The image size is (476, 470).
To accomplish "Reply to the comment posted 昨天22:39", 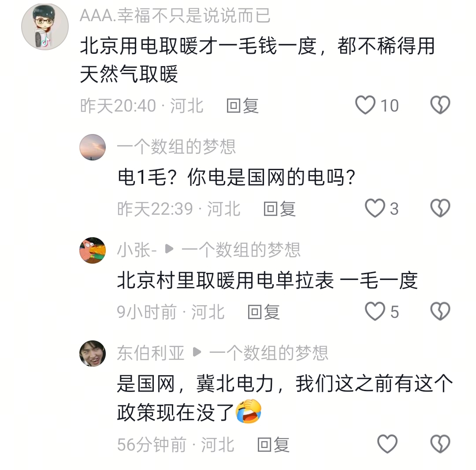I will [279, 209].
